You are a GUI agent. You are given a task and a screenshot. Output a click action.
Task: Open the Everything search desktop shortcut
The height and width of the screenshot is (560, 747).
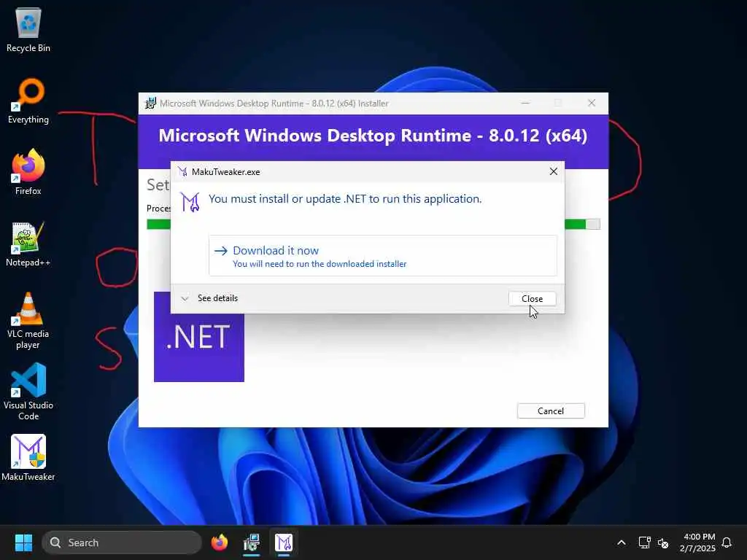coord(28,101)
